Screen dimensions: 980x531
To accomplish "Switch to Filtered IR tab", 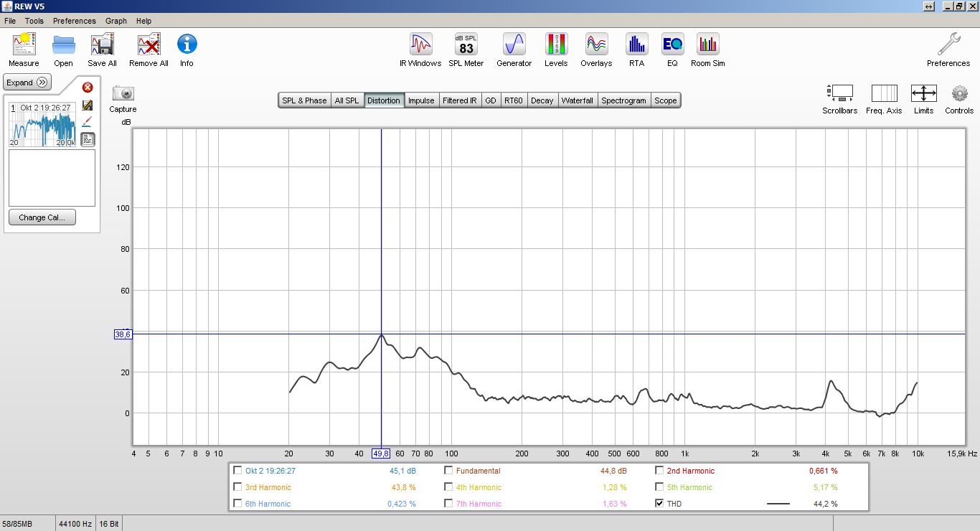I will tap(459, 100).
